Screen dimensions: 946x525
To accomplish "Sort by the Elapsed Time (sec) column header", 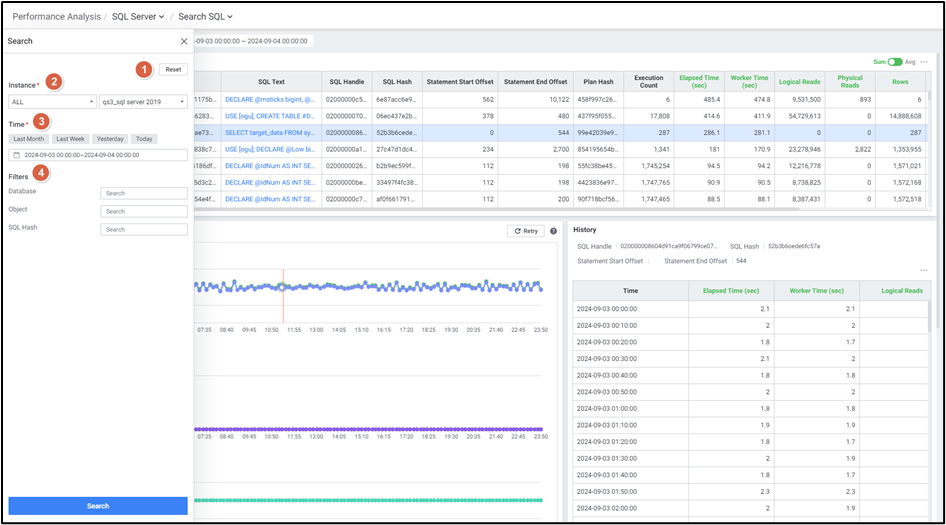I will point(700,81).
